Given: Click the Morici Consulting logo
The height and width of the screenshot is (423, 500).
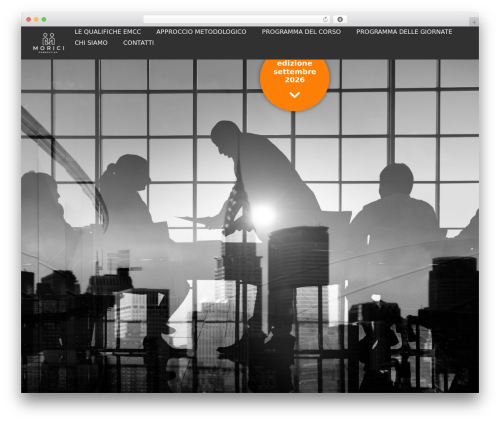Looking at the screenshot, I should tap(49, 43).
